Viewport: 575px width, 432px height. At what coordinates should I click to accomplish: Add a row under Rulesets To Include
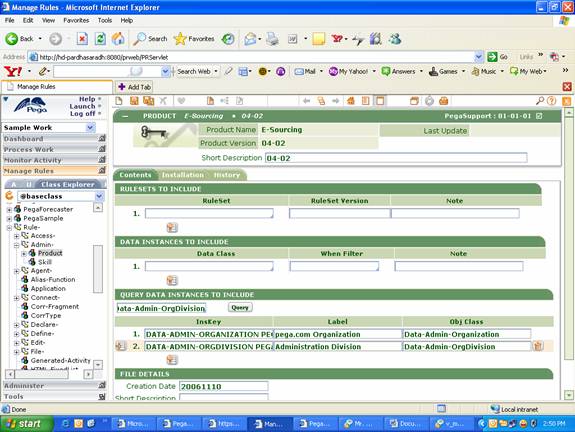click(172, 228)
